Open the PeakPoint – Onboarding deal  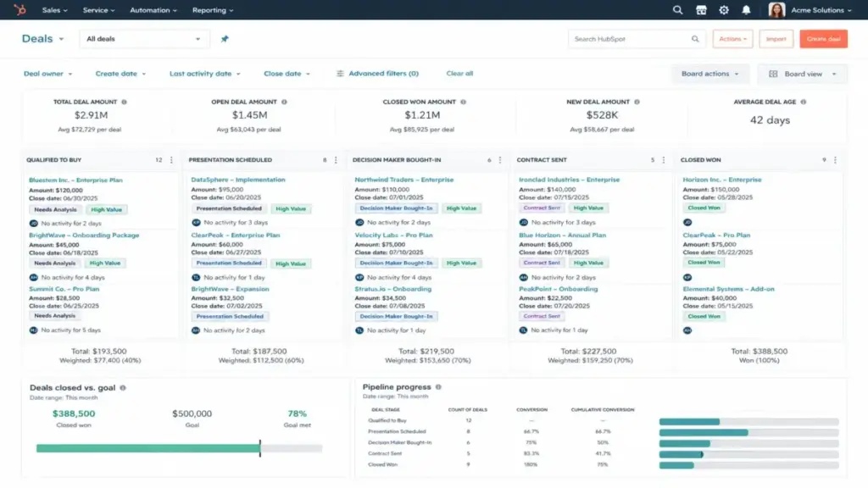click(x=558, y=289)
